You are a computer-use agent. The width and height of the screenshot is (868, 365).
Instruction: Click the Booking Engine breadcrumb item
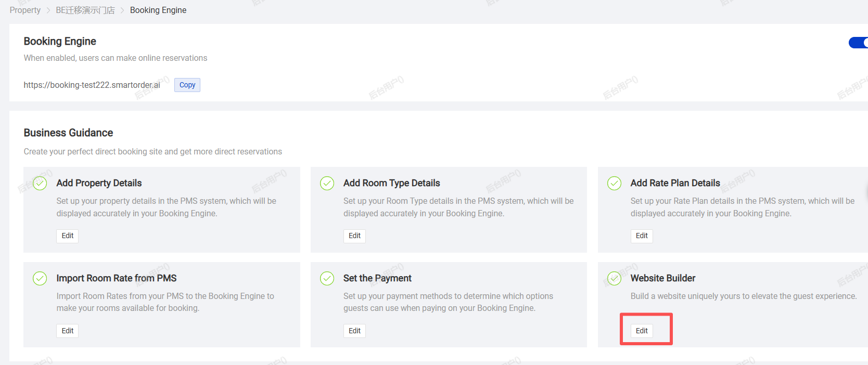tap(158, 10)
